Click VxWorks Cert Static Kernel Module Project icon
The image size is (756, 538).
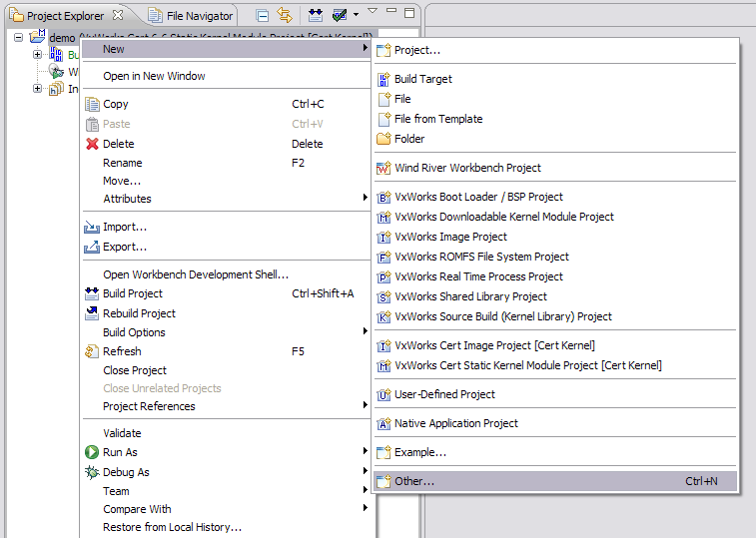[x=383, y=365]
